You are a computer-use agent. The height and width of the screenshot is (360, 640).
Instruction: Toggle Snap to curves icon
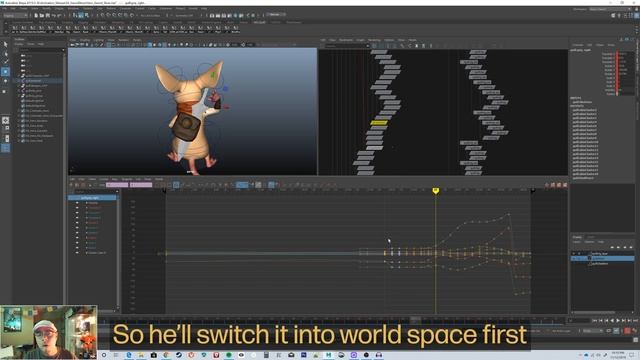[109, 16]
